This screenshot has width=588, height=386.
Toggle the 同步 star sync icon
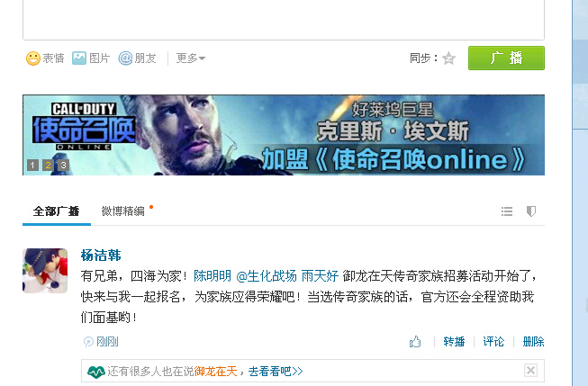click(x=448, y=58)
